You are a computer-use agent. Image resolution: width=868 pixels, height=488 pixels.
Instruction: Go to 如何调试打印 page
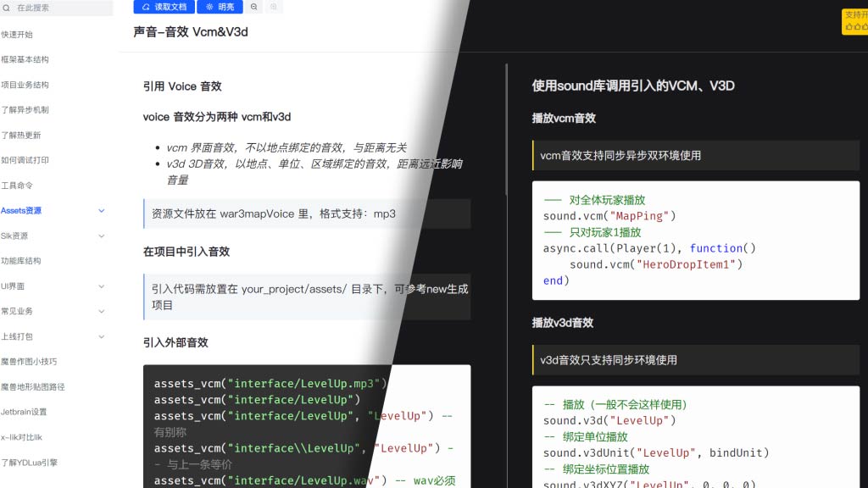click(x=25, y=160)
